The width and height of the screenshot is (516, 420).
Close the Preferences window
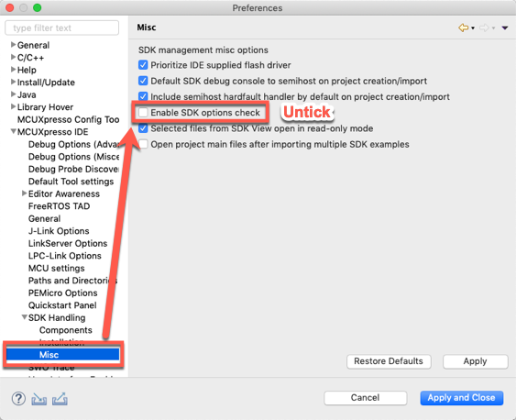click(x=9, y=7)
